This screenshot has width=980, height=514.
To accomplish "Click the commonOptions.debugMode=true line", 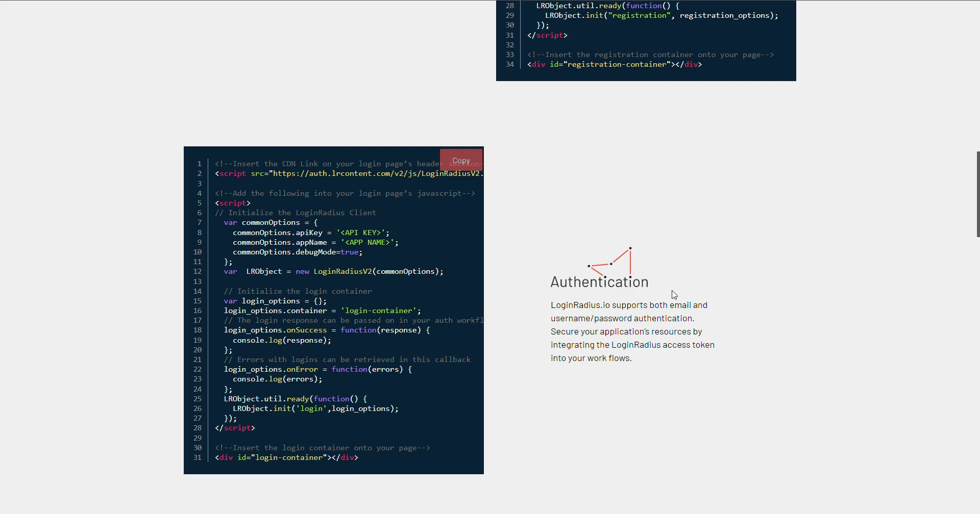I will coord(298,252).
